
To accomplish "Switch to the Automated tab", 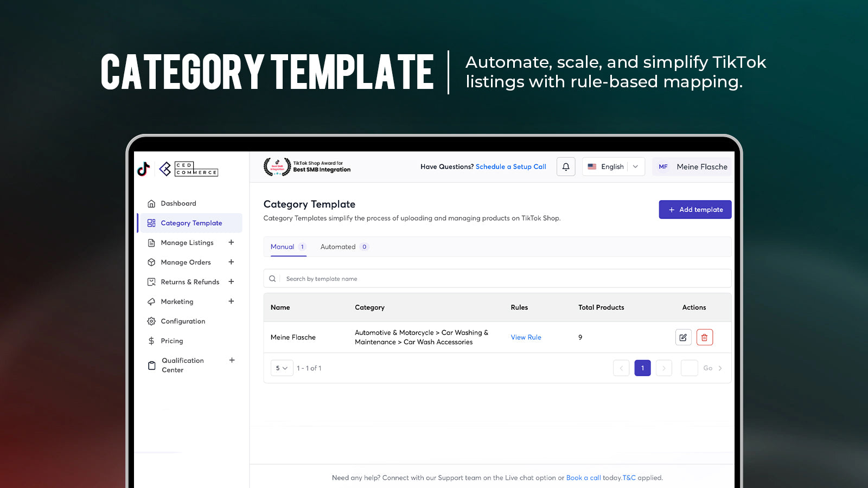I will [344, 247].
